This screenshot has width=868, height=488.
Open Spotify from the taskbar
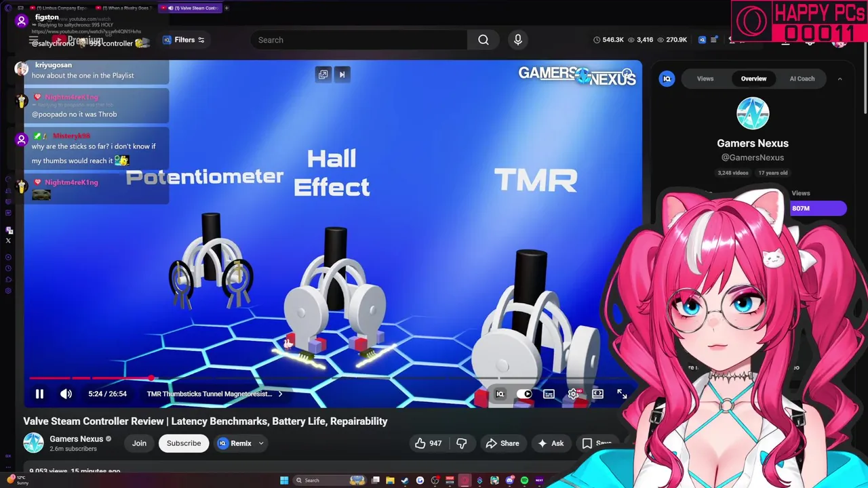(x=524, y=481)
